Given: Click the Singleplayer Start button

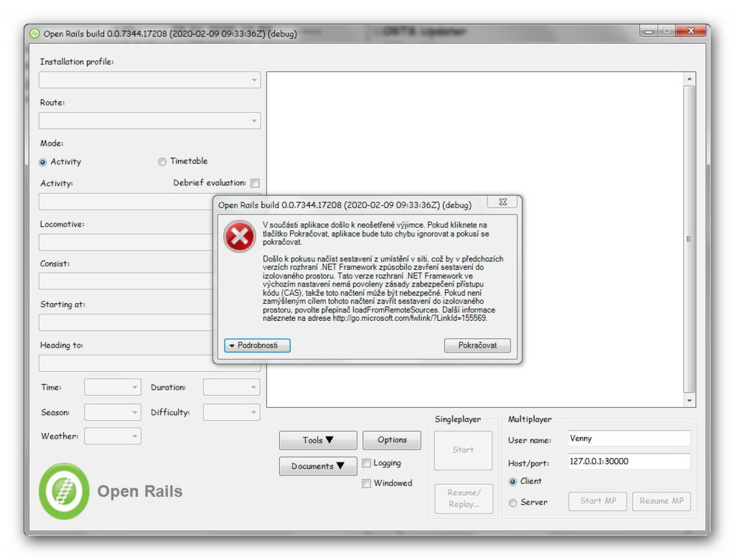Looking at the screenshot, I should pos(463,450).
